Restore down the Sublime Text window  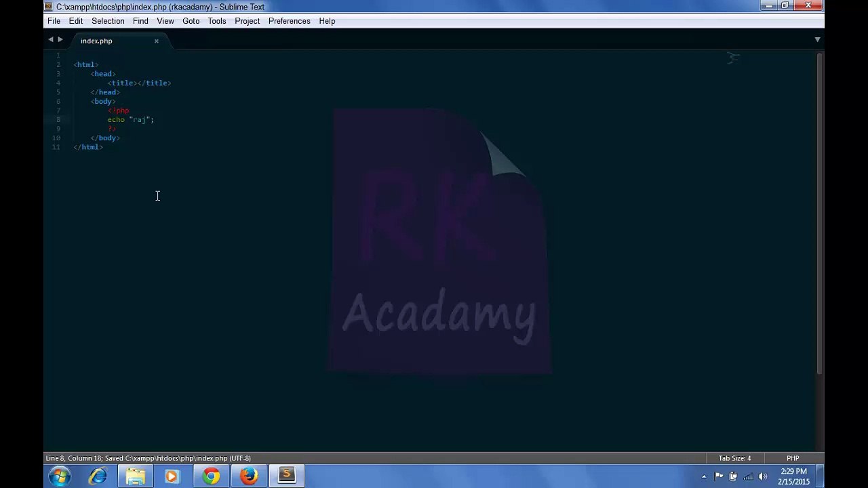tap(785, 5)
